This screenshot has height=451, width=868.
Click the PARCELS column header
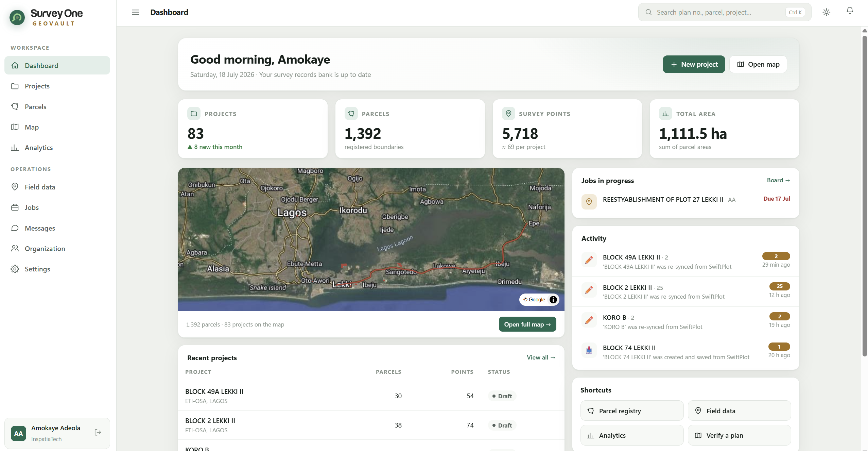(x=388, y=372)
